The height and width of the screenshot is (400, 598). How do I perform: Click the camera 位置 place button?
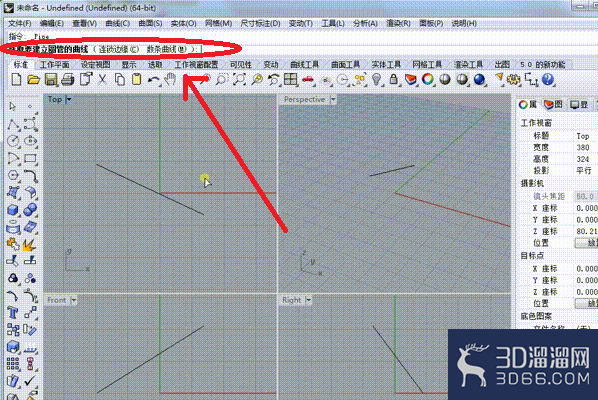(587, 243)
